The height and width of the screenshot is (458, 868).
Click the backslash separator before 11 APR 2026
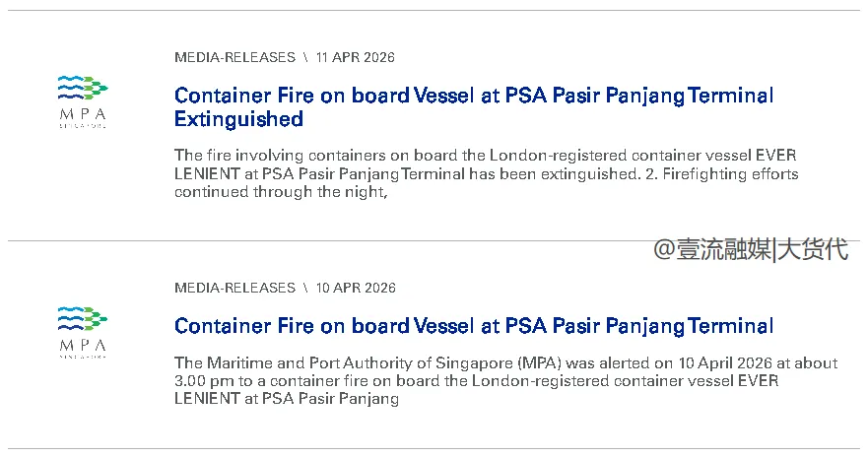[x=305, y=57]
